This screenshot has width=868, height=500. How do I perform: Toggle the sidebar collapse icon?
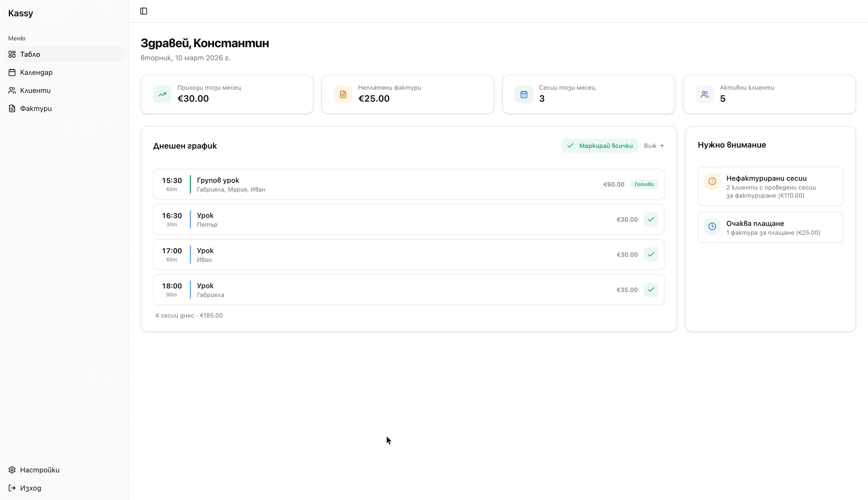click(x=143, y=11)
